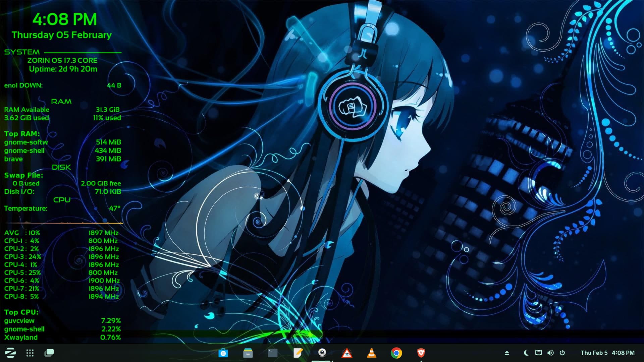Click the 4:08 PM desktop clock widget

click(64, 19)
